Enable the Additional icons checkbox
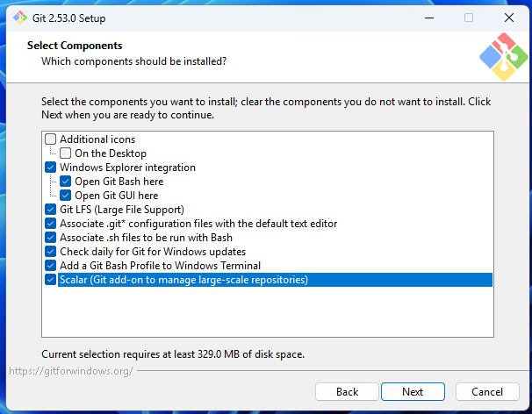This screenshot has width=532, height=414. 50,139
